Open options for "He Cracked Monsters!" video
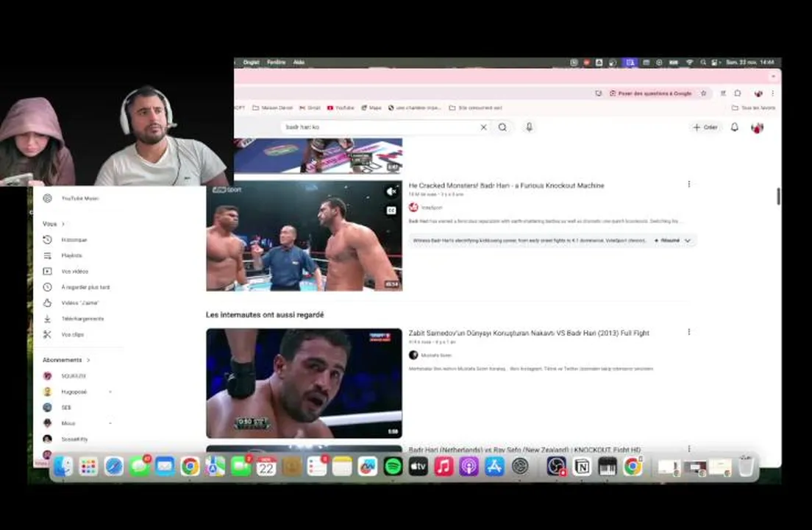The height and width of the screenshot is (530, 812). (x=688, y=184)
